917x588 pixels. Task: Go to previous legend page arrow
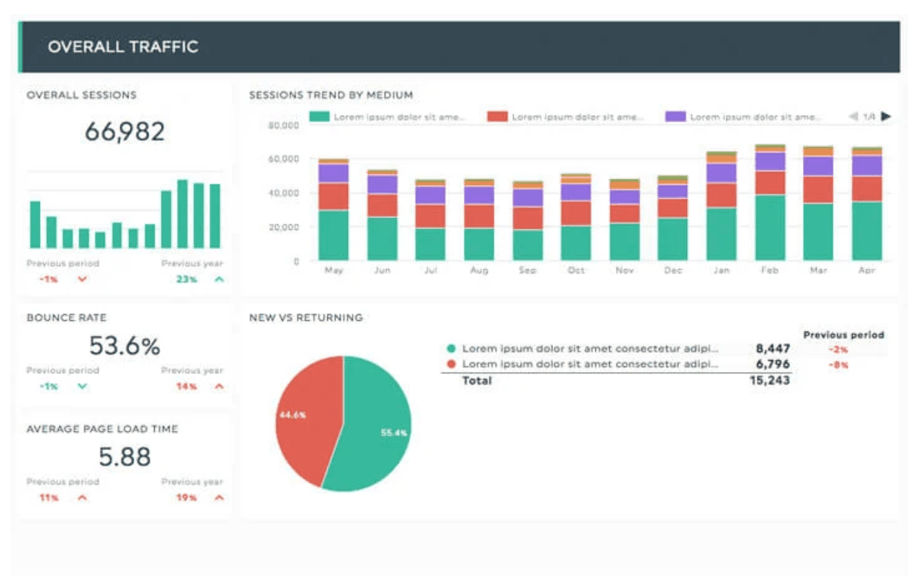(853, 117)
